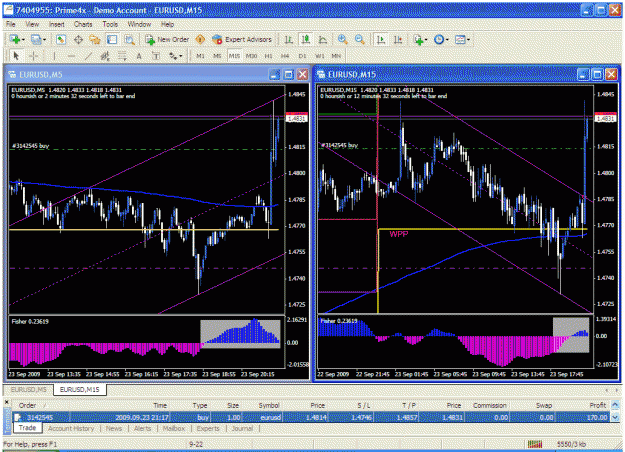Image resolution: width=625 pixels, height=452 pixels.
Task: Select the Crosshair tool
Action: 33,56
